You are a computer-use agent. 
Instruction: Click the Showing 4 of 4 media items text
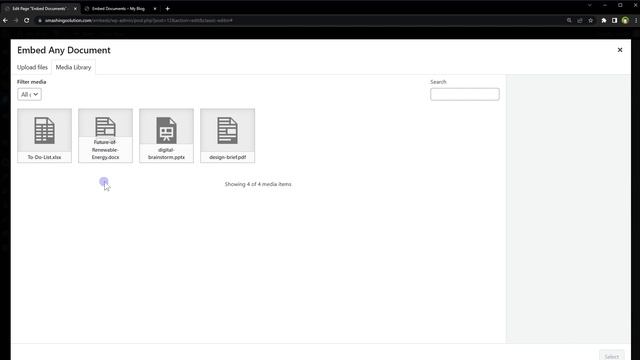point(258,184)
